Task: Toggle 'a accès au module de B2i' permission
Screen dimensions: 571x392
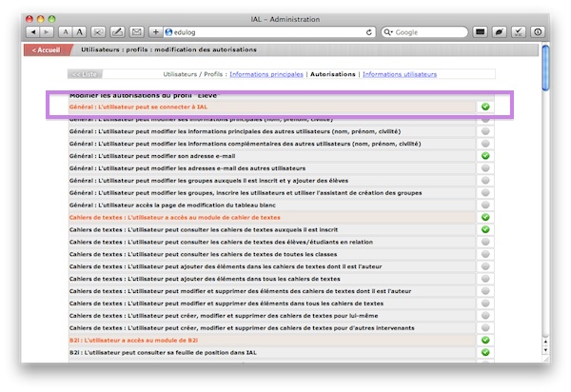Action: [x=485, y=340]
